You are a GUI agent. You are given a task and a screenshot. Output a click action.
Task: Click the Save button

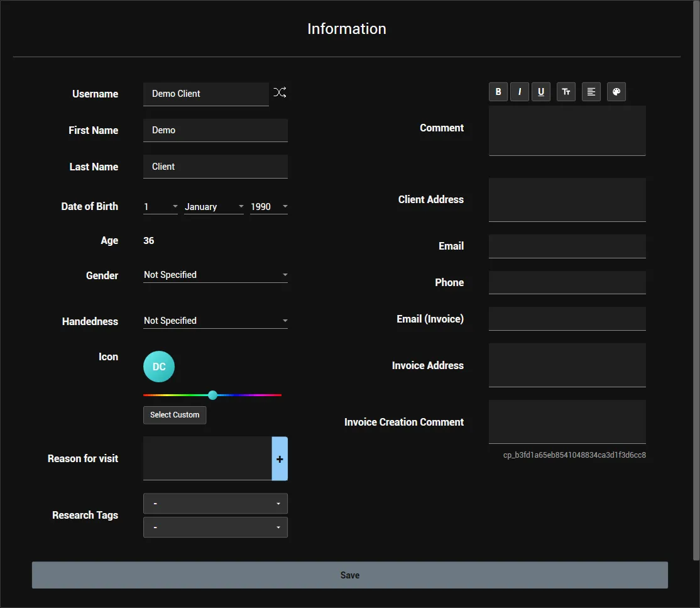pyautogui.click(x=350, y=575)
